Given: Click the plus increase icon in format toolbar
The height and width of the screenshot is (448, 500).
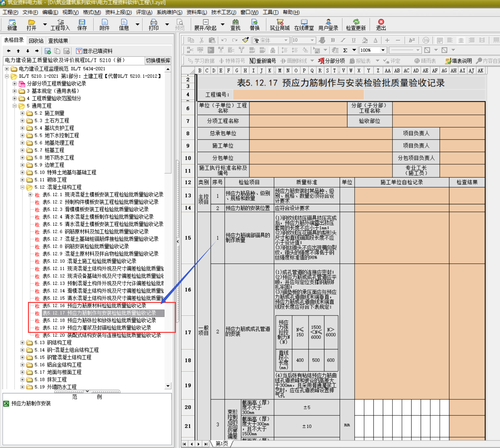Looking at the screenshot, I should pyautogui.click(x=387, y=40).
